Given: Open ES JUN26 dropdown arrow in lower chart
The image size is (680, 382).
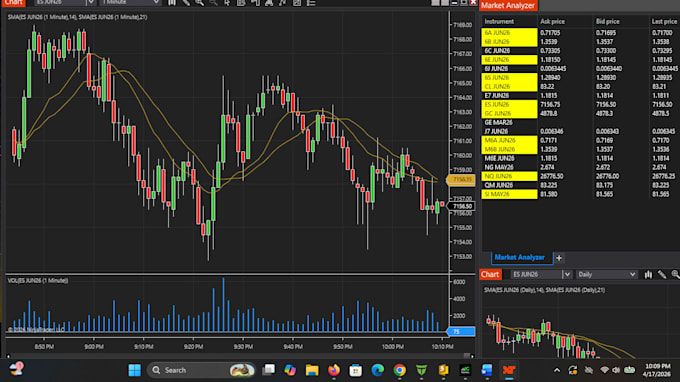Looking at the screenshot, I should (x=567, y=274).
